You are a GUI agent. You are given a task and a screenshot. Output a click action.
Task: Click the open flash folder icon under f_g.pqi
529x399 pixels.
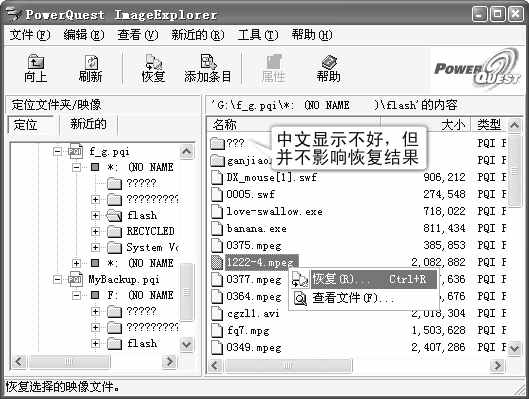[114, 215]
